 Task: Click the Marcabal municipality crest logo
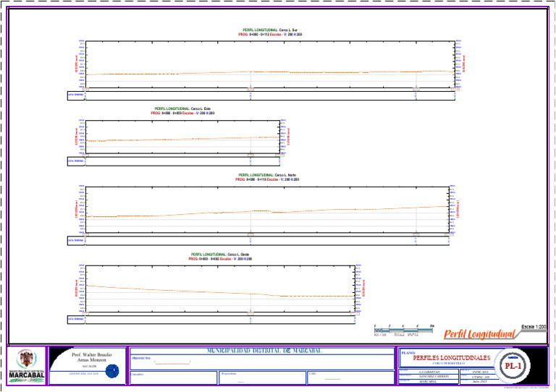pyautogui.click(x=27, y=360)
